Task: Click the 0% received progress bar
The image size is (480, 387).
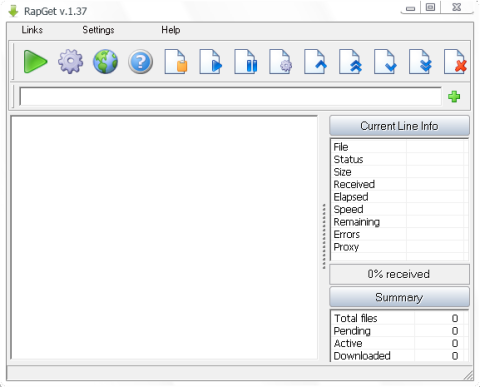Action: (399, 274)
